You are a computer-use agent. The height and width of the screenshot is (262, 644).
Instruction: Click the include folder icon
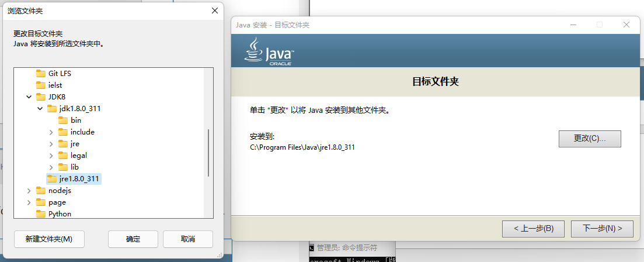(x=63, y=132)
